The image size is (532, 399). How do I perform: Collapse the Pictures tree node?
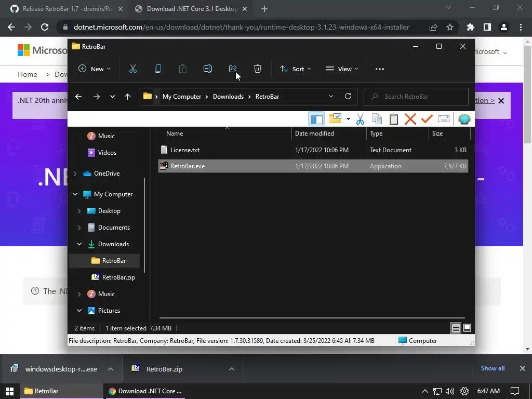[79, 311]
